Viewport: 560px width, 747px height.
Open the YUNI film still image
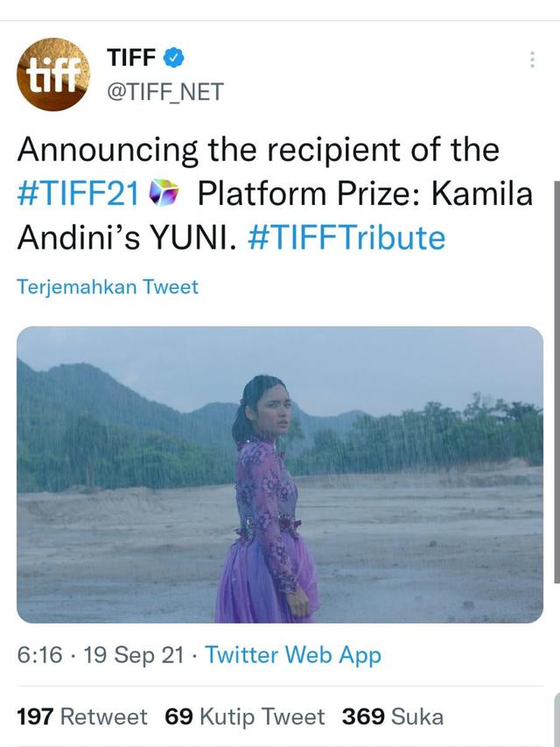(280, 474)
